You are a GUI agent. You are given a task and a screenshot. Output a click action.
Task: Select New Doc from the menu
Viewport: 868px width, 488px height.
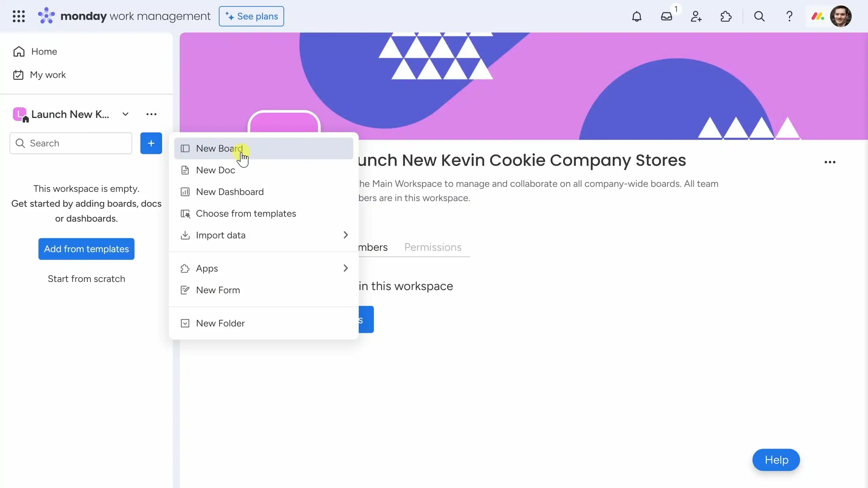[x=264, y=170]
